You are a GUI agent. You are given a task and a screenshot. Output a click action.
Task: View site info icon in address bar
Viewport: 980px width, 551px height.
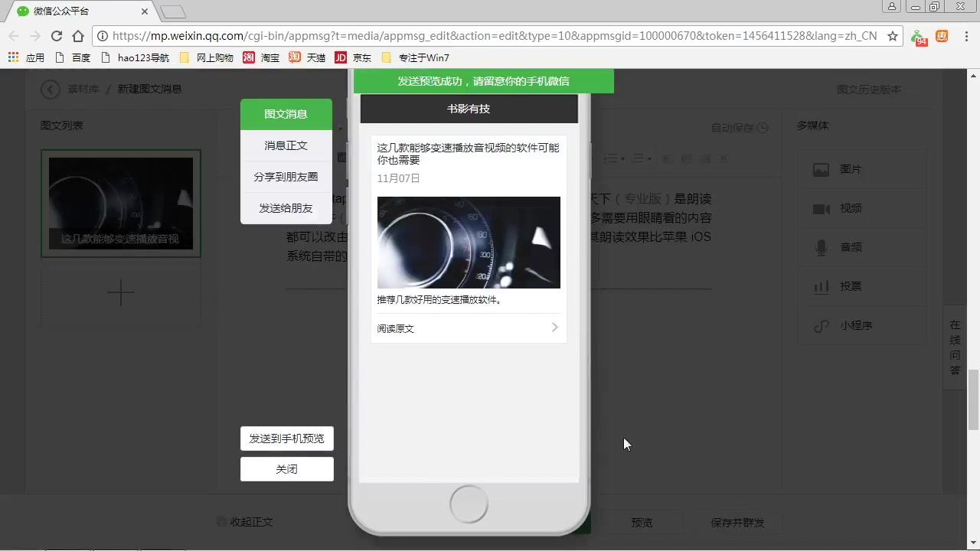point(103,36)
